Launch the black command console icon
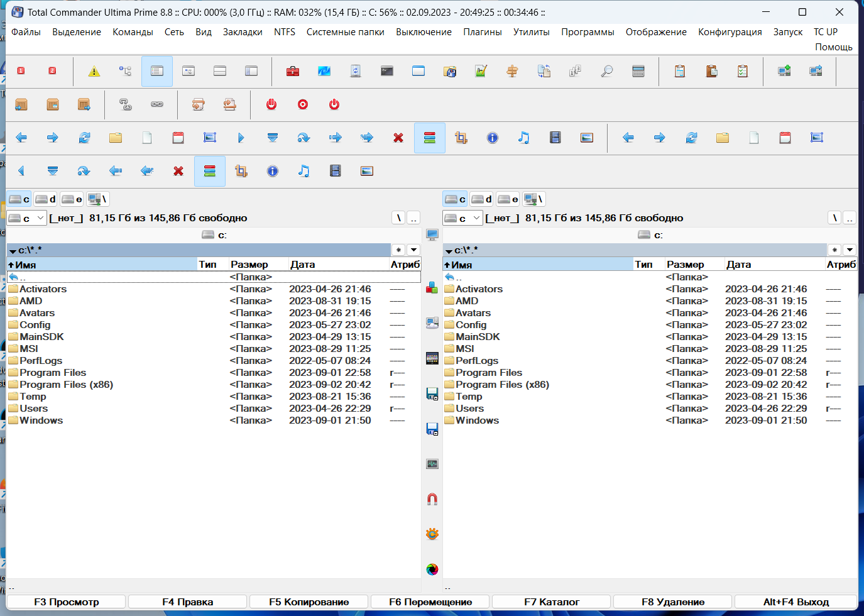This screenshot has height=616, width=864. tap(387, 72)
